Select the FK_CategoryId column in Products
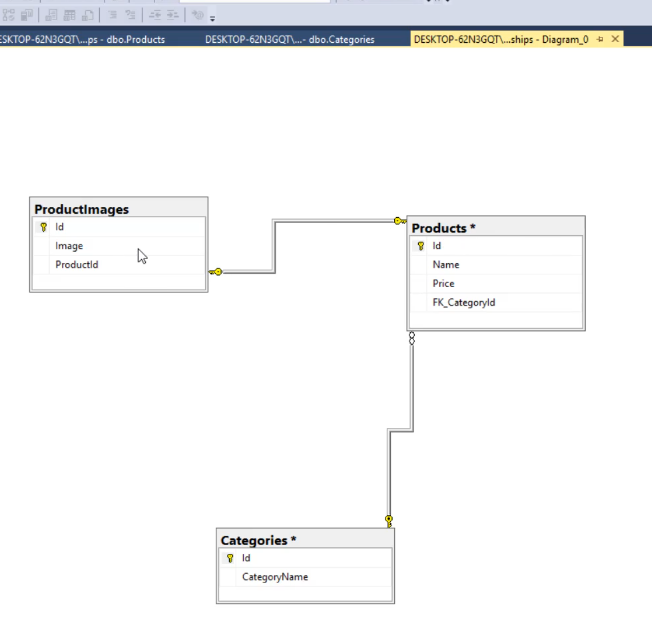 tap(496, 302)
